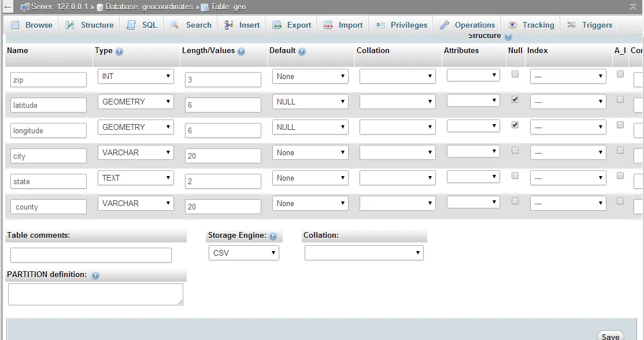Click the city Length/Values field

(223, 156)
